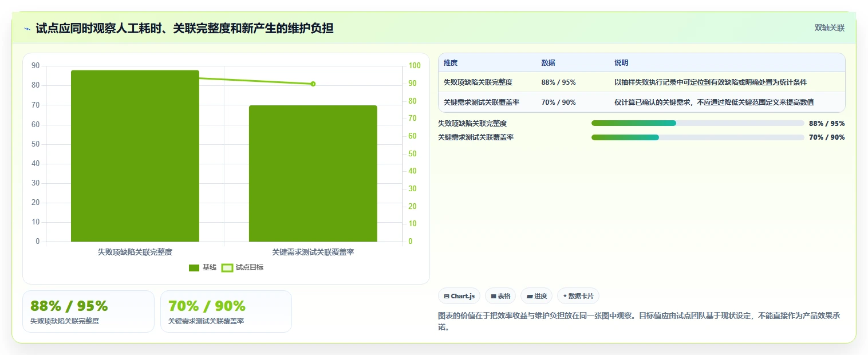This screenshot has width=868, height=355.
Task: Click the 关键需求测试关联覆盖率 bar in chart
Action: pos(313,173)
